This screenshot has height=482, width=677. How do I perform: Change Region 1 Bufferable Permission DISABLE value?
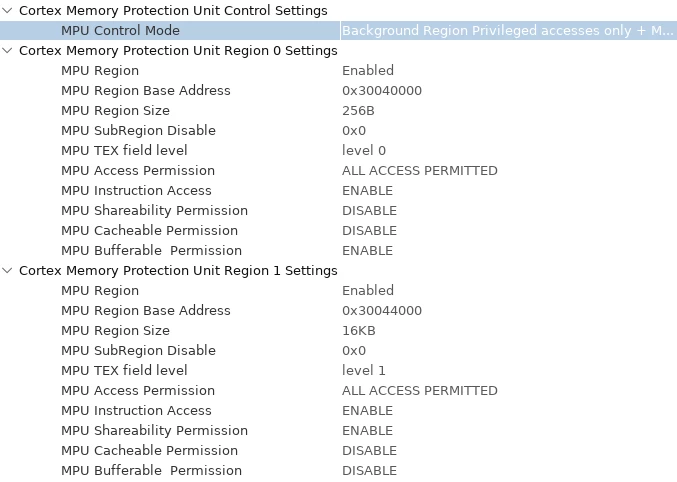370,470
